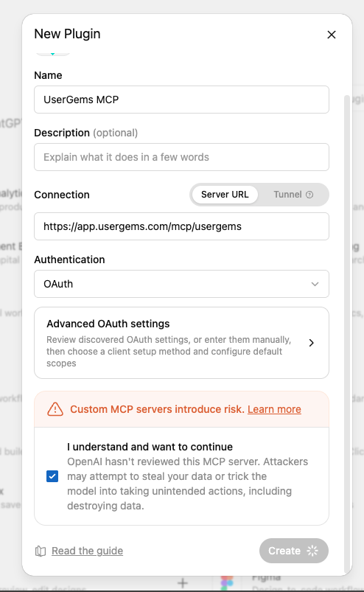Image resolution: width=364 pixels, height=592 pixels.
Task: Click the Create button
Action: [294, 551]
